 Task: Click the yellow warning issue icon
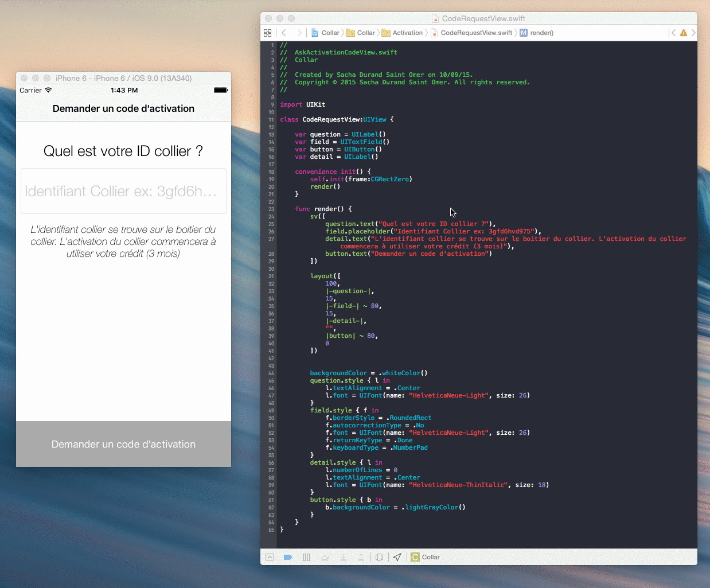click(684, 33)
